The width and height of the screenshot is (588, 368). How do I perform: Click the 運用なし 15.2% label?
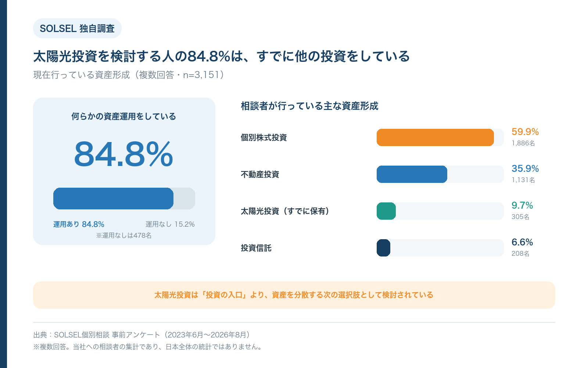(170, 224)
